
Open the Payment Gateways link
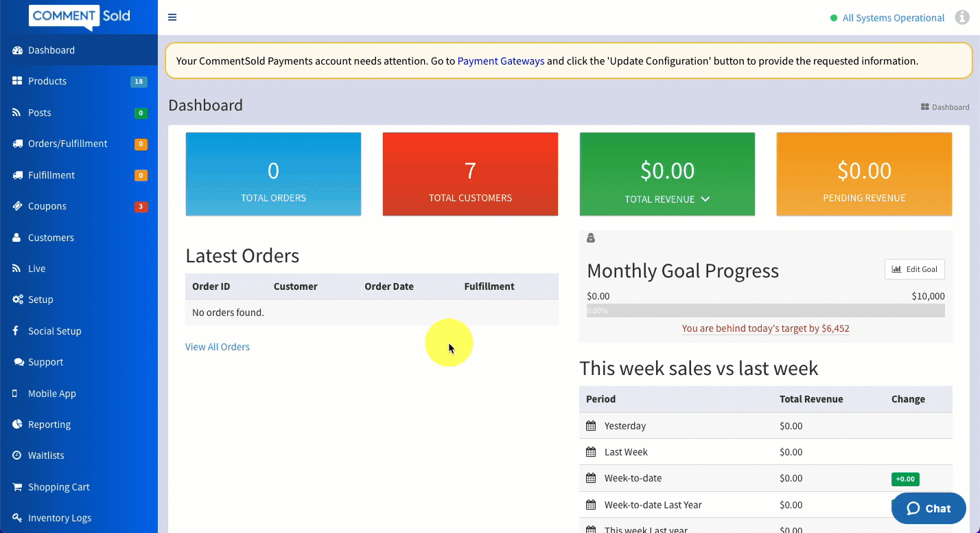pyautogui.click(x=501, y=61)
